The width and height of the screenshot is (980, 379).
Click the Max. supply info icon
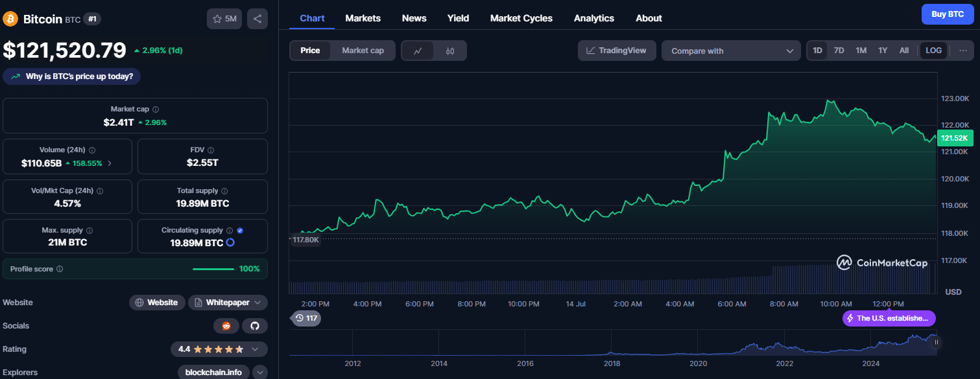pyautogui.click(x=90, y=231)
